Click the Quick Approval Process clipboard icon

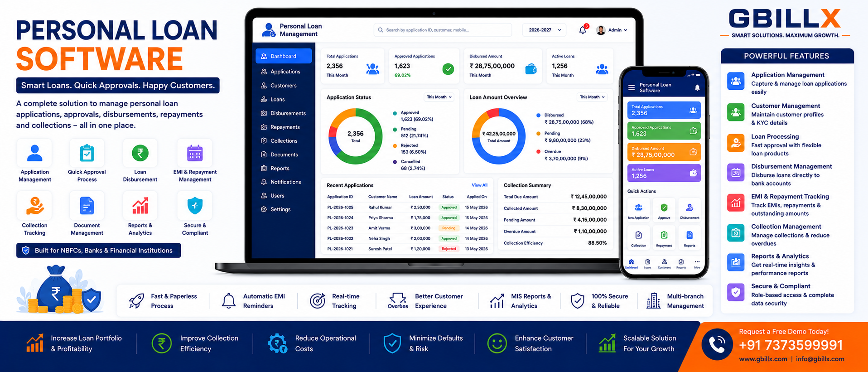(87, 153)
